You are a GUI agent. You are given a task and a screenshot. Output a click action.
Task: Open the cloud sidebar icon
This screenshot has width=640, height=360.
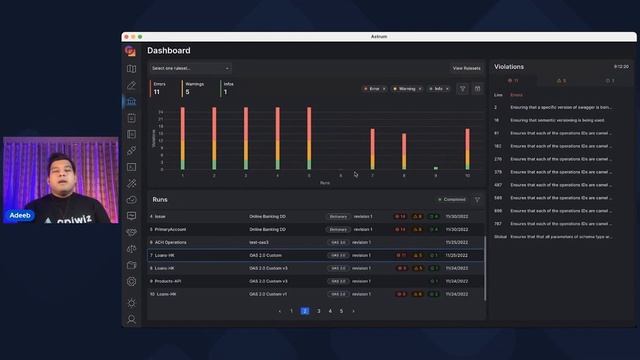click(131, 200)
